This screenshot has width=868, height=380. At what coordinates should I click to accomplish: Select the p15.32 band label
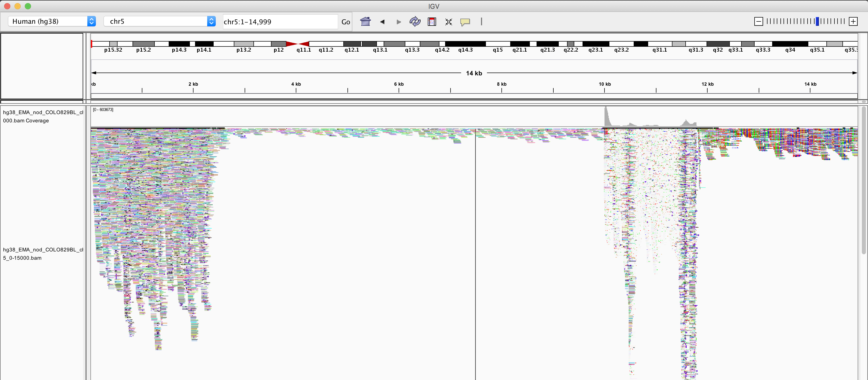click(113, 50)
